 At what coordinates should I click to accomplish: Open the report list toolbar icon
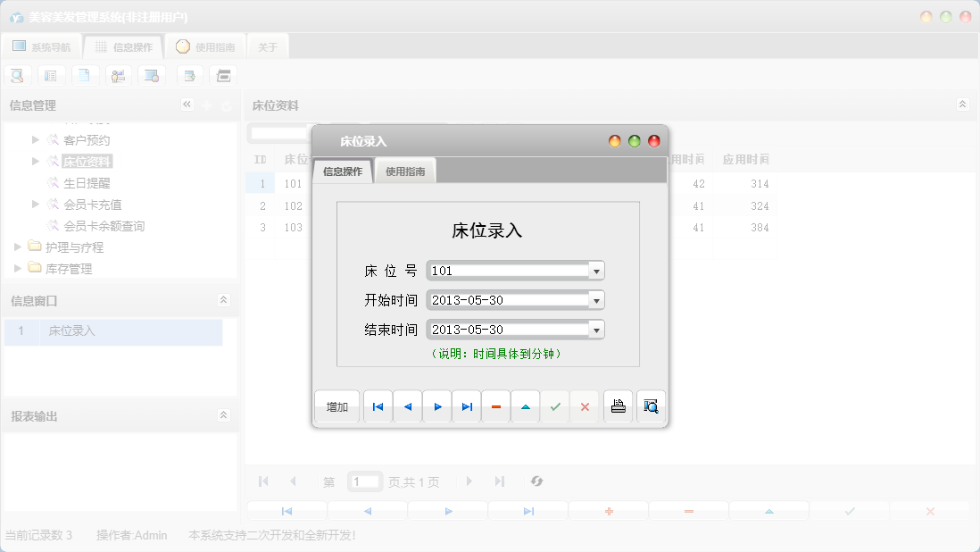coord(51,75)
